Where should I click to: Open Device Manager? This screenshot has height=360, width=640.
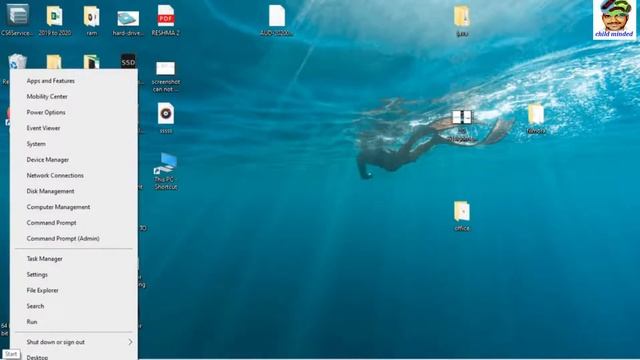[74, 160]
